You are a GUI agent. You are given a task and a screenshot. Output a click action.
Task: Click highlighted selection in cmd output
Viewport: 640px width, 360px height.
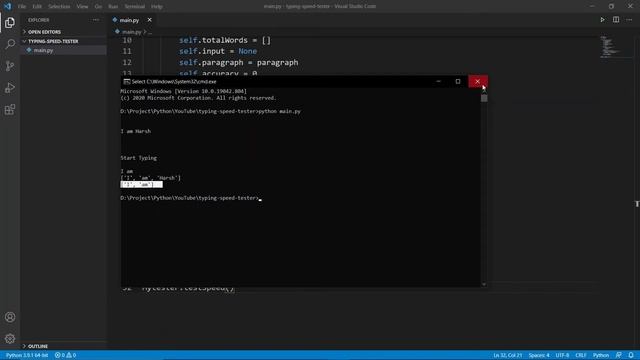tap(141, 184)
